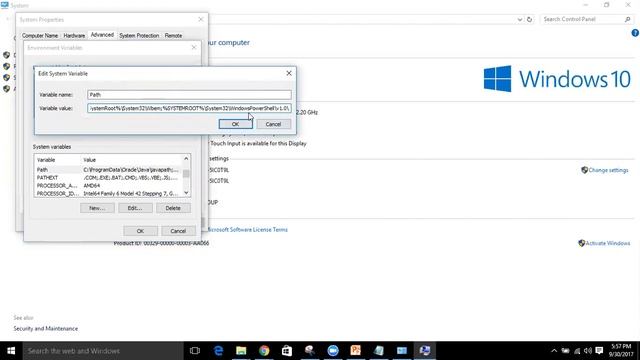Click the taskbar clock showing 5:57 PM
Image resolution: width=640 pixels, height=360 pixels.
click(x=622, y=351)
